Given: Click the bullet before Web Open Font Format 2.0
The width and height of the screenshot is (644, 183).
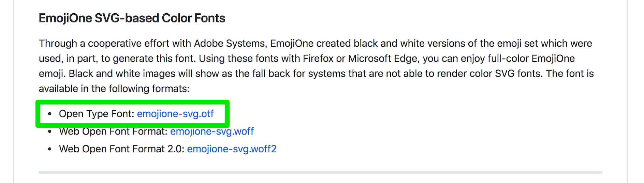Looking at the screenshot, I should pos(50,149).
